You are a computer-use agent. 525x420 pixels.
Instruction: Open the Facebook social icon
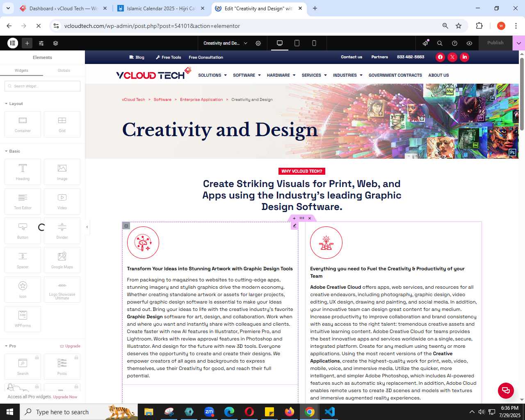pyautogui.click(x=440, y=57)
